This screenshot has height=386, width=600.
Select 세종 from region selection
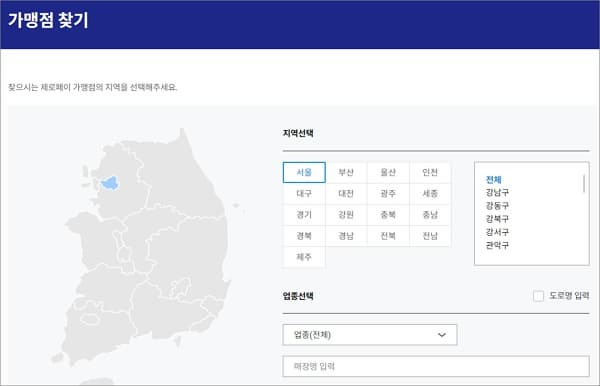[x=430, y=194]
